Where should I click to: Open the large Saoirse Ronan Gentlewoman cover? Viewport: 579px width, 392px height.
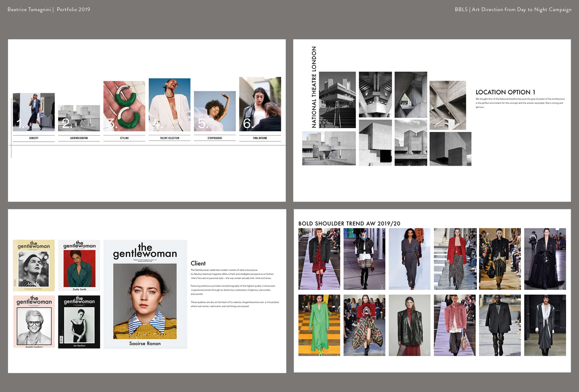point(145,294)
